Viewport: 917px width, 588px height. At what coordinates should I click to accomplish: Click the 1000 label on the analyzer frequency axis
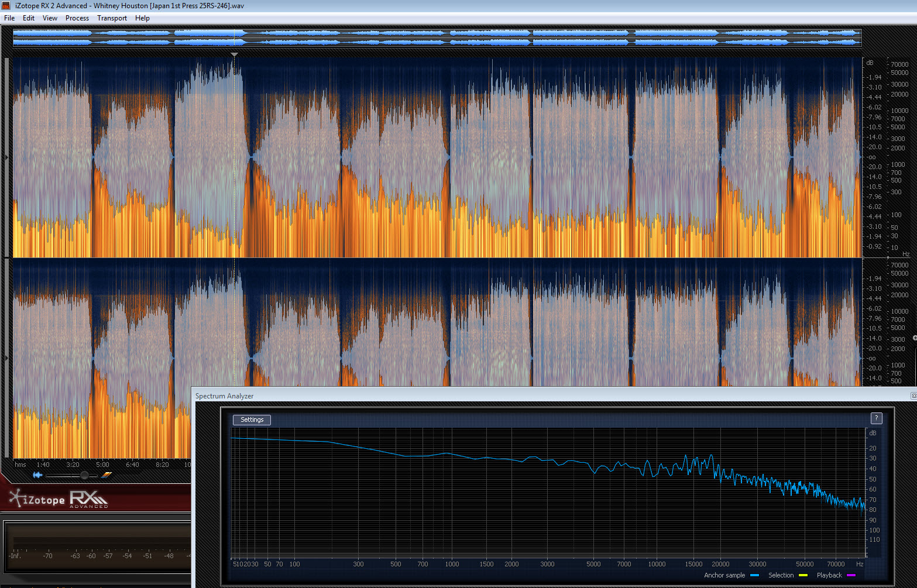point(452,564)
